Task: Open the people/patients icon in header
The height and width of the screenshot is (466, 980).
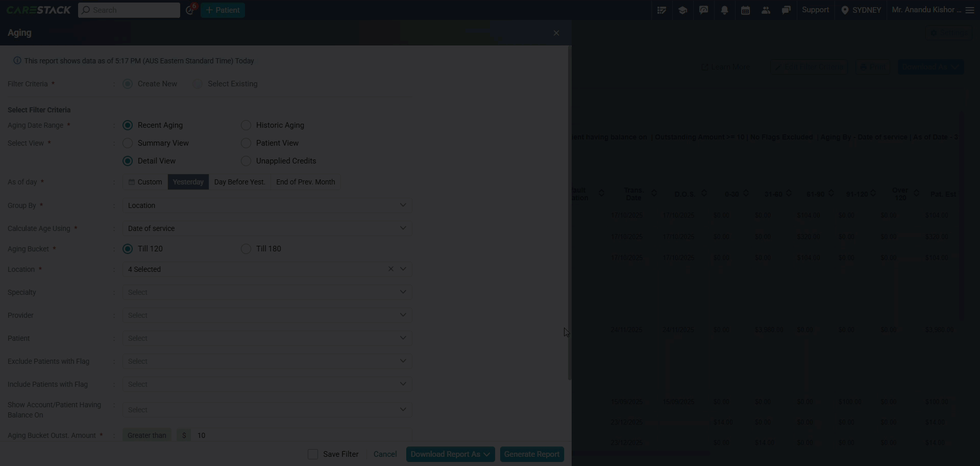Action: pos(766,10)
